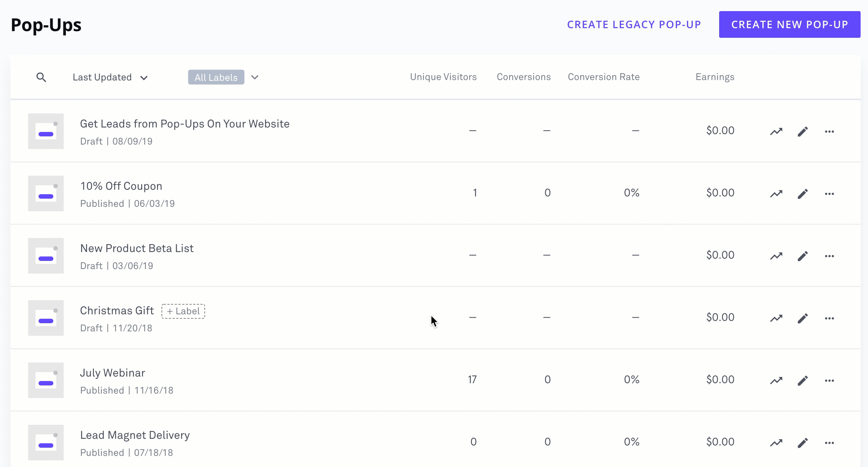The width and height of the screenshot is (868, 467).
Task: Click the Conversion Rate column header
Action: point(604,77)
